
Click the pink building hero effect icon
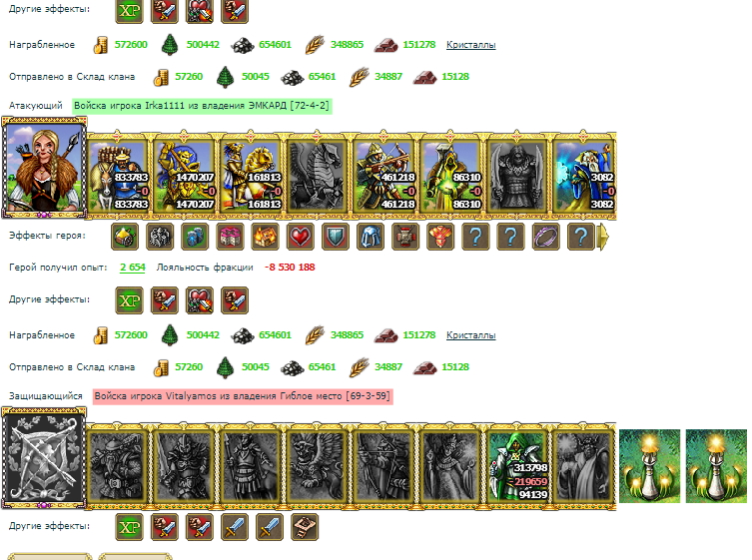230,237
